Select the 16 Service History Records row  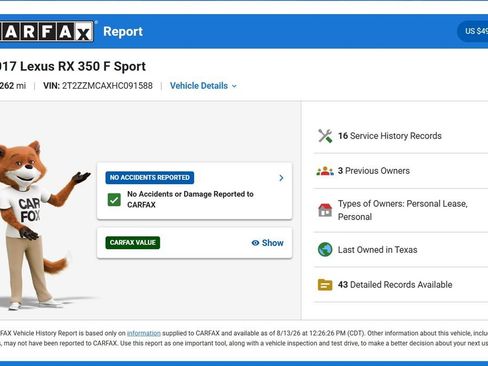click(x=400, y=136)
